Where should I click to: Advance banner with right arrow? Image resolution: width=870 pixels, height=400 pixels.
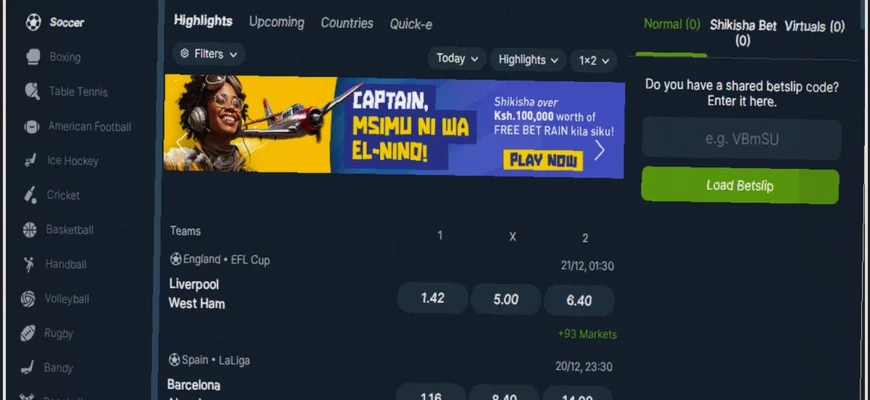[x=600, y=150]
